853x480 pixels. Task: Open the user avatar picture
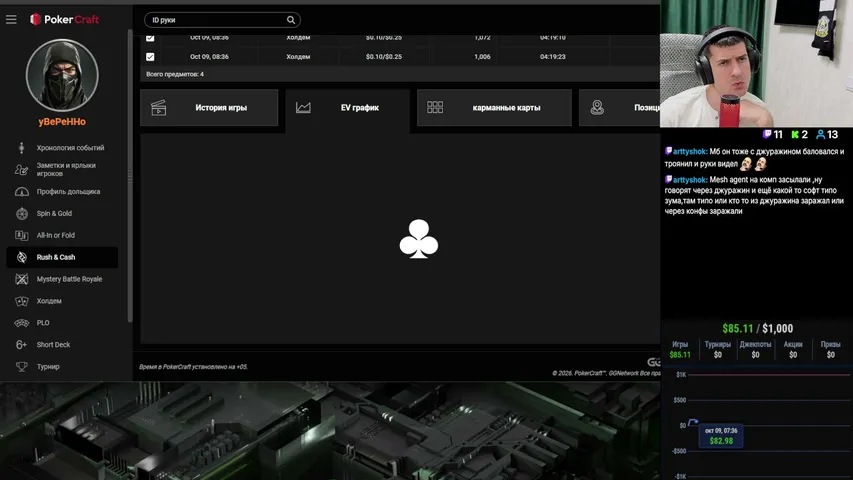62,75
